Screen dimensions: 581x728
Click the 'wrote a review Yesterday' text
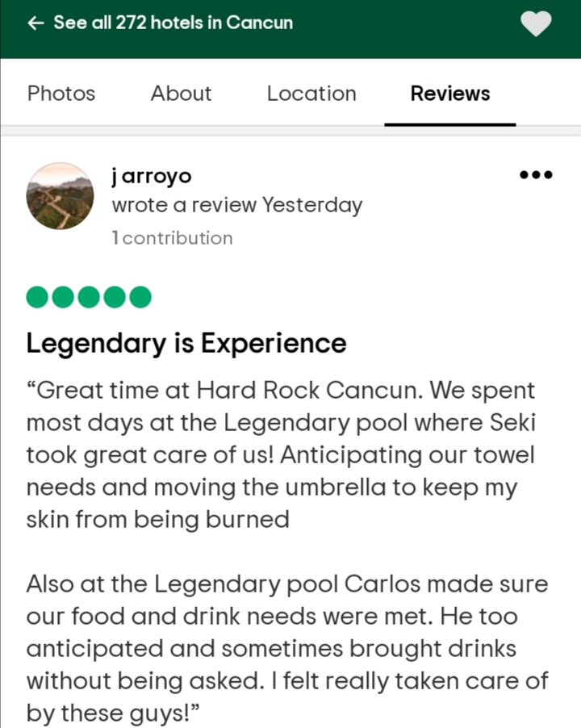[237, 205]
